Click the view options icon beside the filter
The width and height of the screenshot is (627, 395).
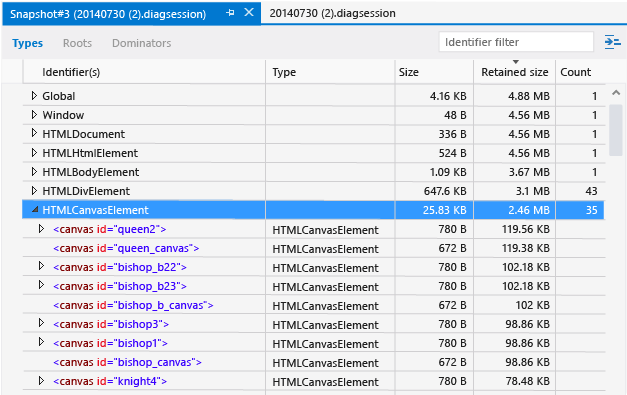(x=612, y=42)
